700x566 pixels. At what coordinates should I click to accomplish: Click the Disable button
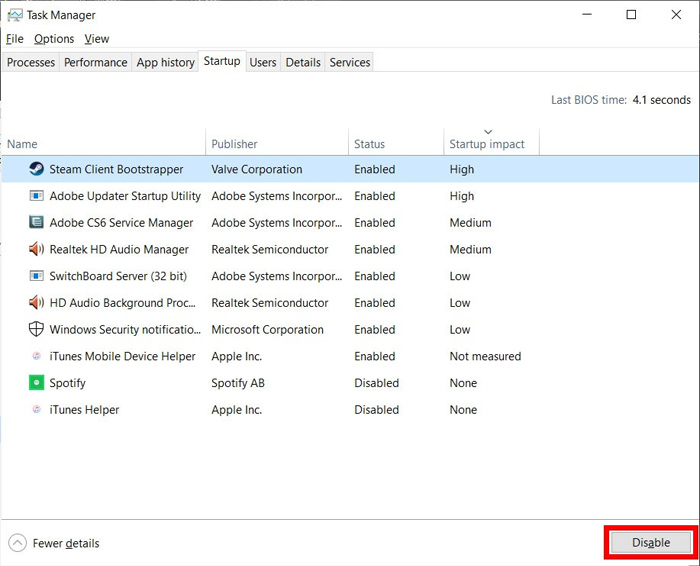pos(651,543)
